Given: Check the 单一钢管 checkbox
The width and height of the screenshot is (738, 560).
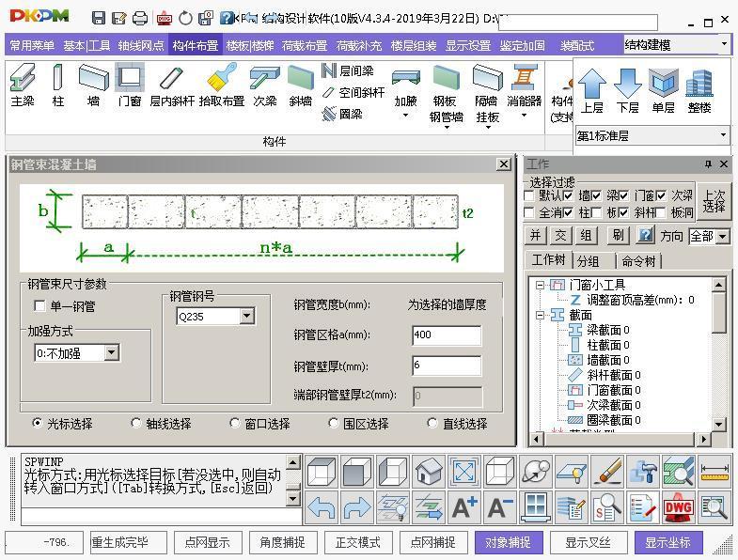Looking at the screenshot, I should 40,306.
